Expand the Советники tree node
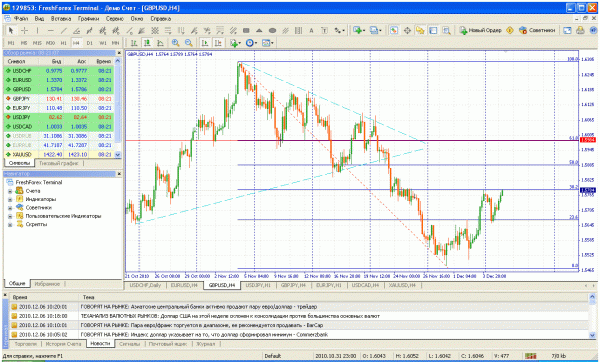600x362 pixels. tap(10, 208)
